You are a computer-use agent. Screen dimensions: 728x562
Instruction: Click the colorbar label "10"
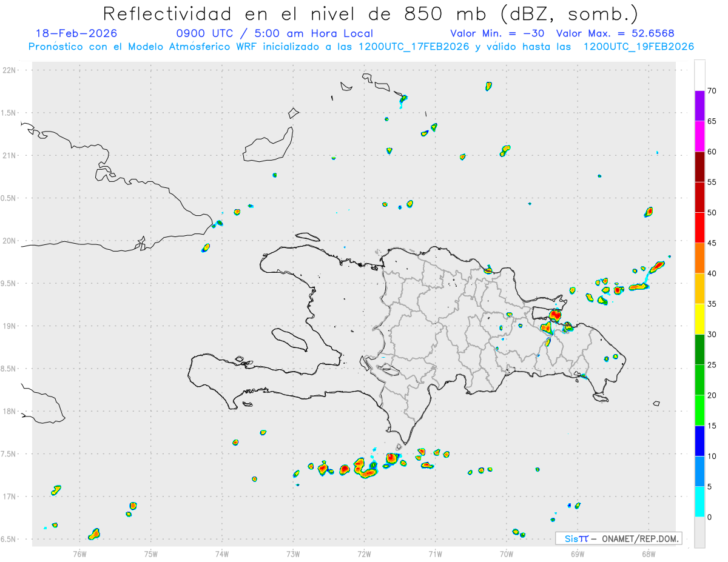pyautogui.click(x=712, y=456)
